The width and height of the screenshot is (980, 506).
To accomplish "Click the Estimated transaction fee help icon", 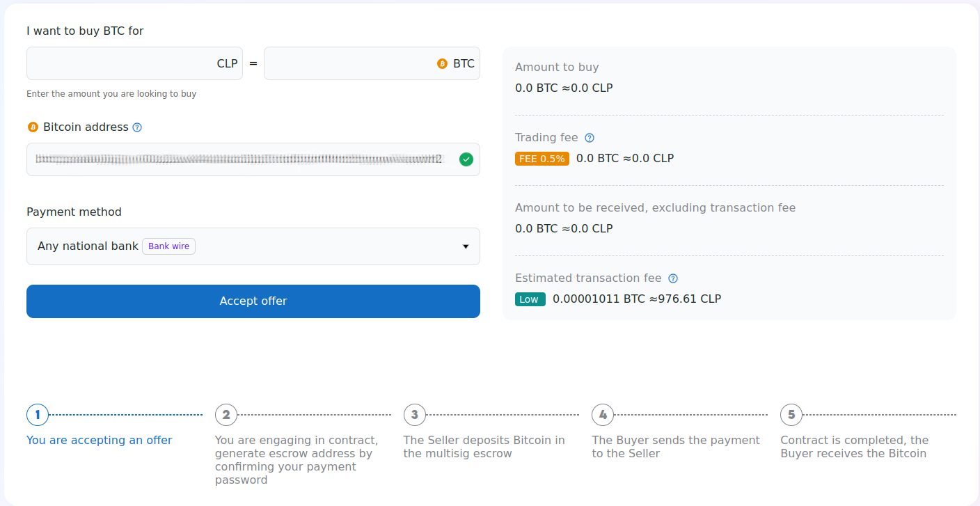I will pos(673,278).
